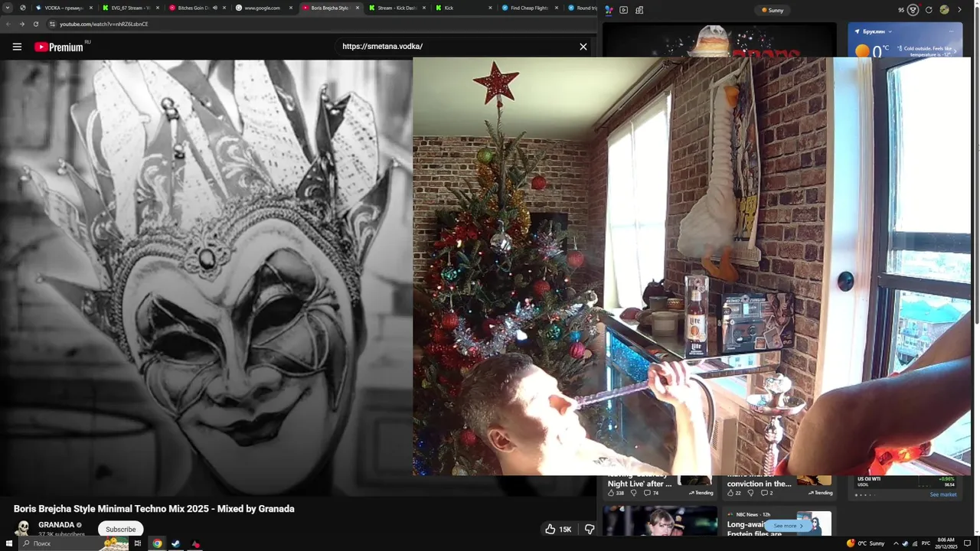The image size is (980, 551).
Task: Expand the Бруклин location dropdown
Action: click(874, 31)
